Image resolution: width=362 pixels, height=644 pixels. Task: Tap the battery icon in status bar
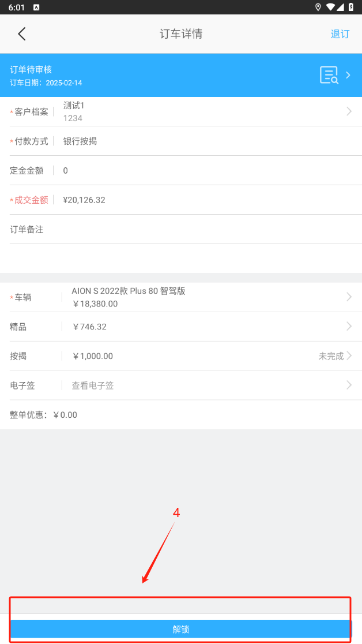(352, 7)
